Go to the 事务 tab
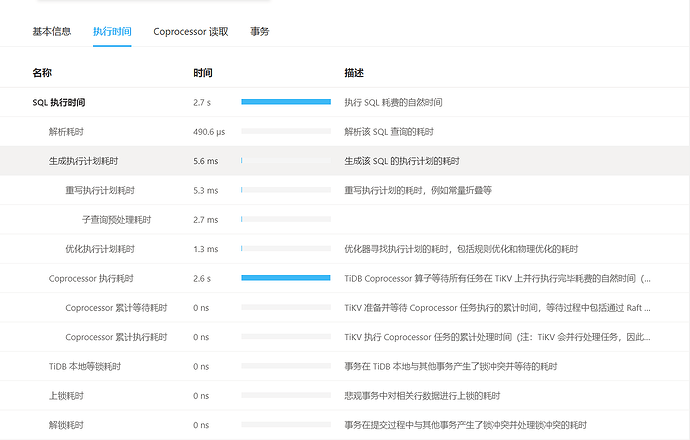The height and width of the screenshot is (440, 690). point(259,31)
